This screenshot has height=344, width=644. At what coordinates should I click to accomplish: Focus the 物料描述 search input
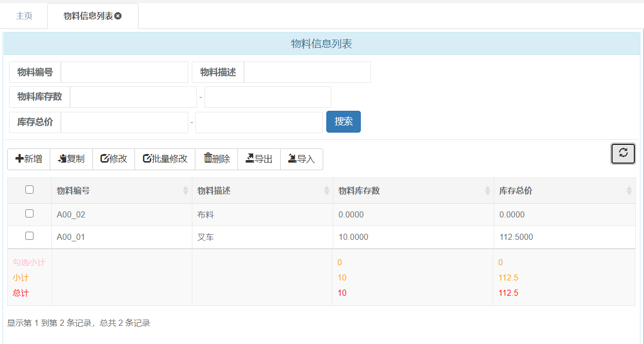pos(307,72)
